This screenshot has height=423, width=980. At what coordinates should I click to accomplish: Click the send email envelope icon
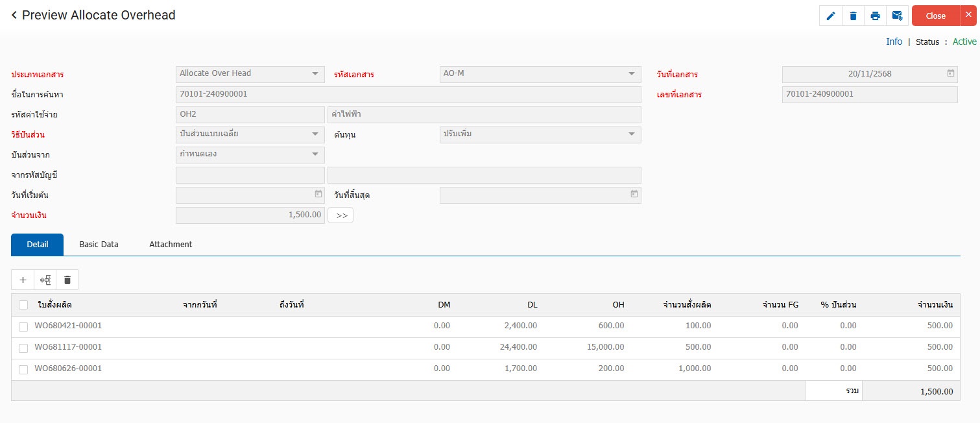897,16
